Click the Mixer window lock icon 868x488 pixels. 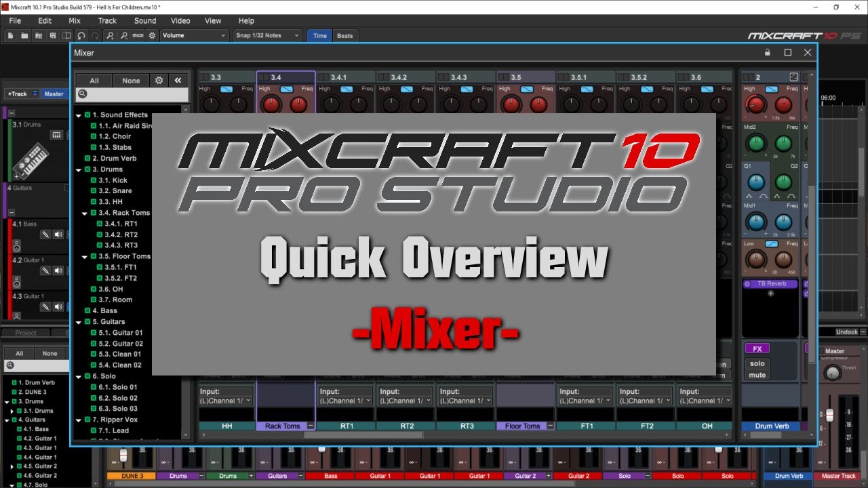(768, 52)
